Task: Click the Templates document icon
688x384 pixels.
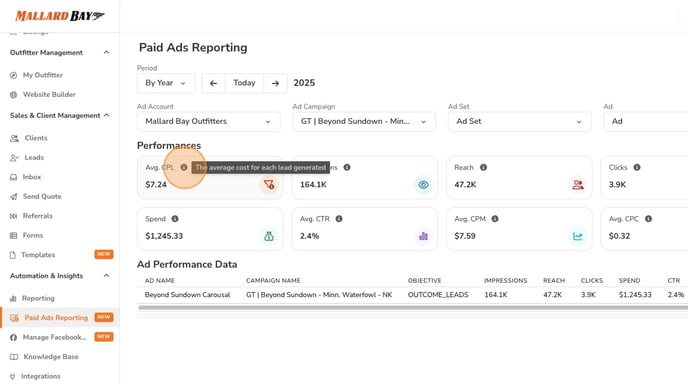Action: point(13,255)
